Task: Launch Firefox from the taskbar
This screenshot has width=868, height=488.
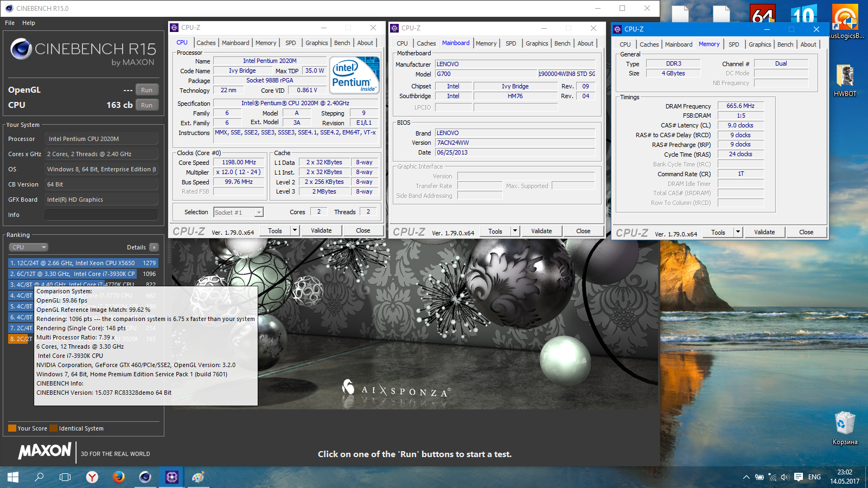Action: 119,477
